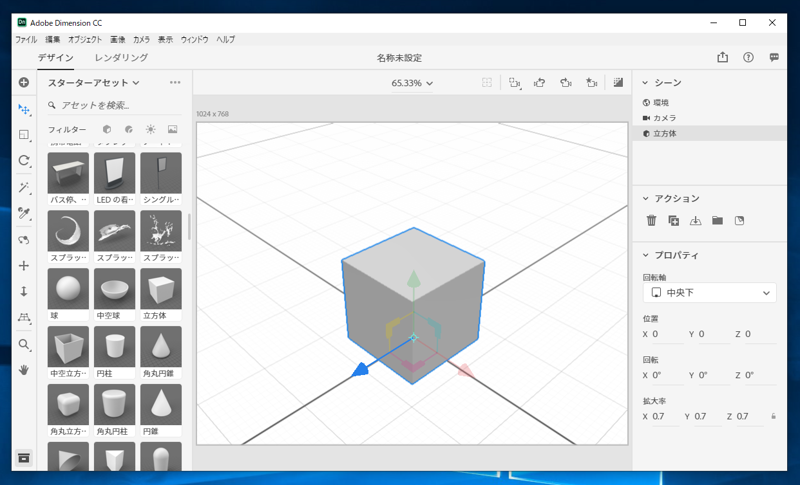Select the Select and Move tool
800x485 pixels.
[24, 109]
